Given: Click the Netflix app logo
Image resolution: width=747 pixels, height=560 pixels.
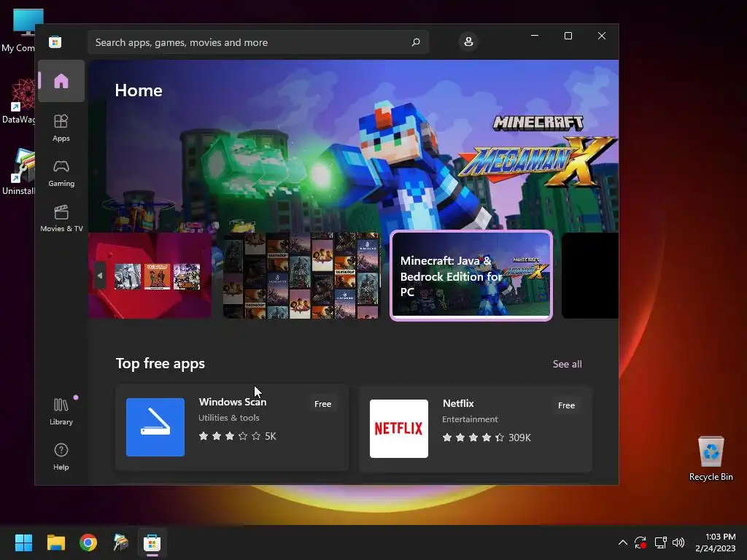Looking at the screenshot, I should 399,429.
